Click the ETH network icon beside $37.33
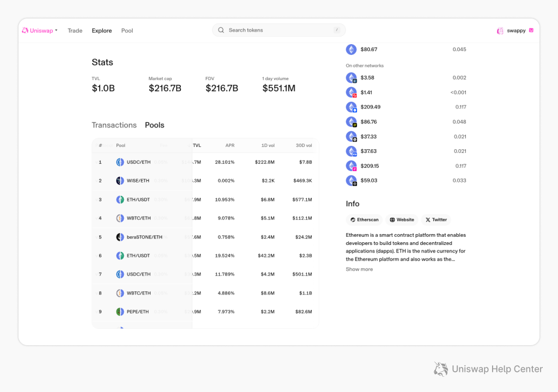 351,137
